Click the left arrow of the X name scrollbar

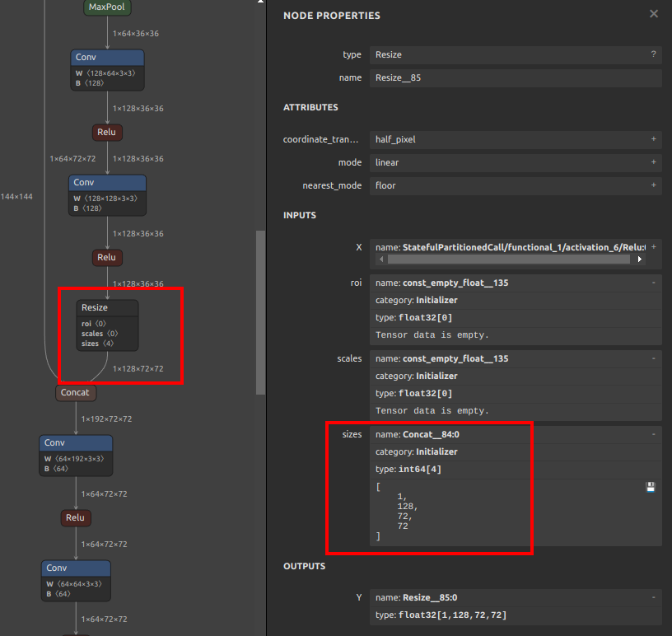381,259
